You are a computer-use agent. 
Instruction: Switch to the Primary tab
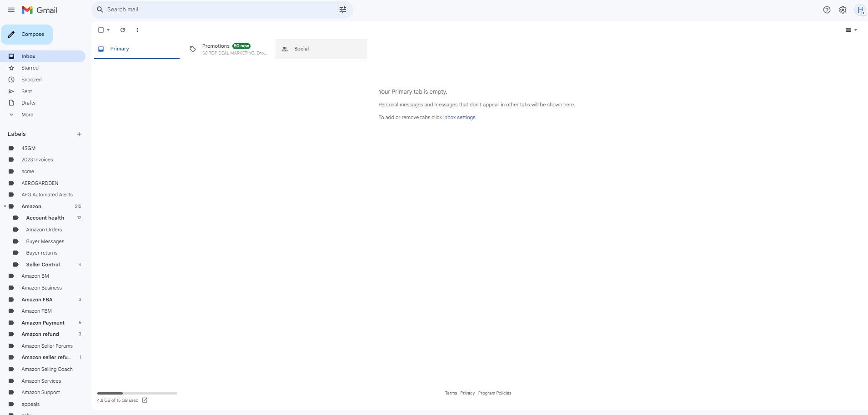click(x=137, y=49)
